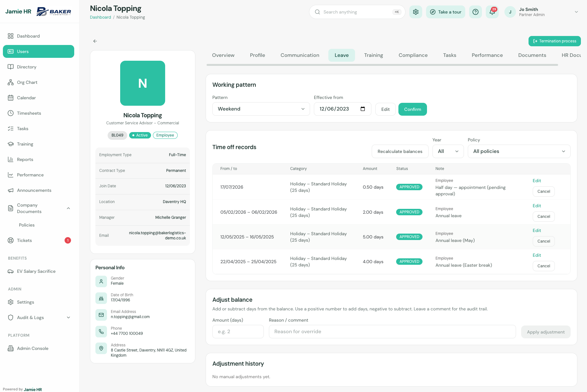Click the Amount (days) input field
This screenshot has width=587, height=392.
pos(238,332)
